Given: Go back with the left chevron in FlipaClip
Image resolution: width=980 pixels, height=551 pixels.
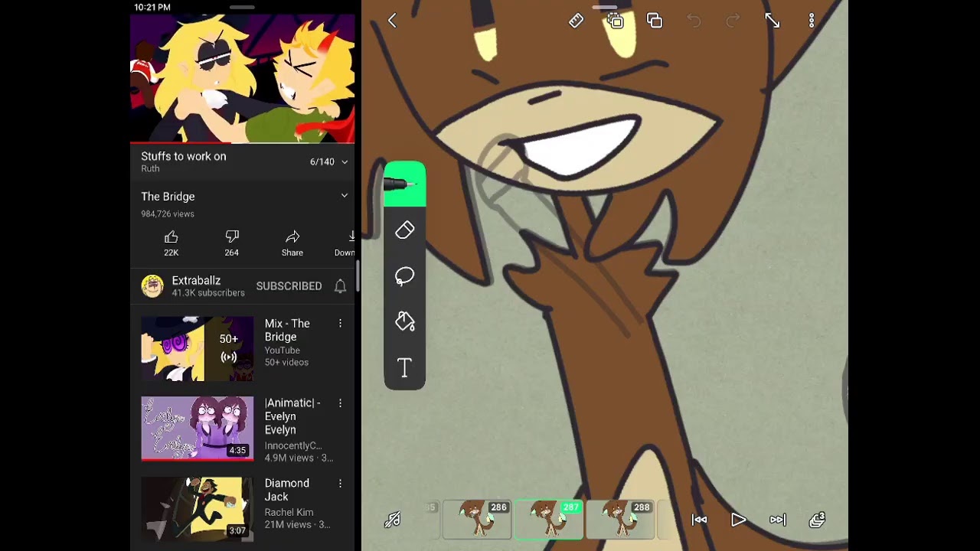Looking at the screenshot, I should (x=392, y=21).
